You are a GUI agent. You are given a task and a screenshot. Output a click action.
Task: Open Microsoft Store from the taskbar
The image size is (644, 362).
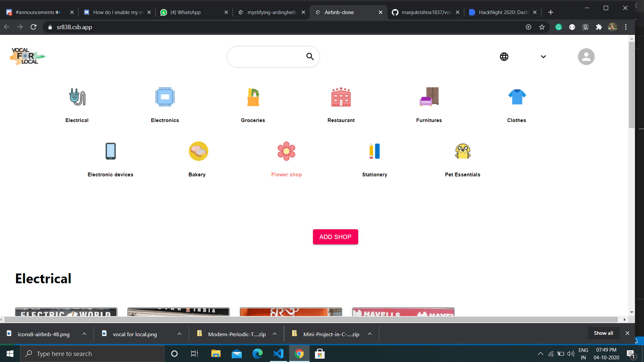coord(320,354)
